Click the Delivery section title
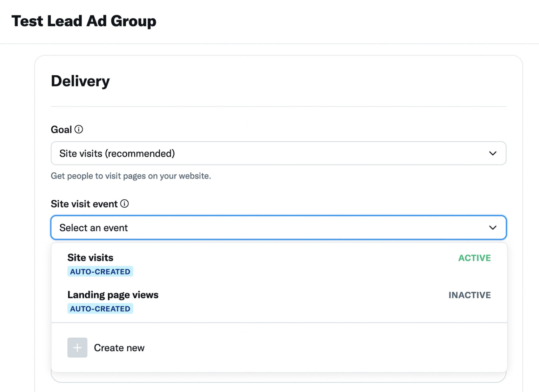The height and width of the screenshot is (392, 539). [80, 81]
